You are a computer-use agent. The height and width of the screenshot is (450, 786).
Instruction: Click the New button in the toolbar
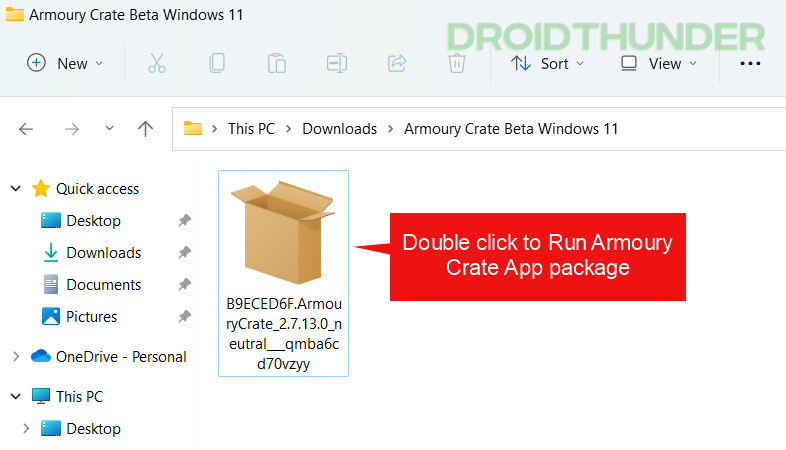click(65, 64)
